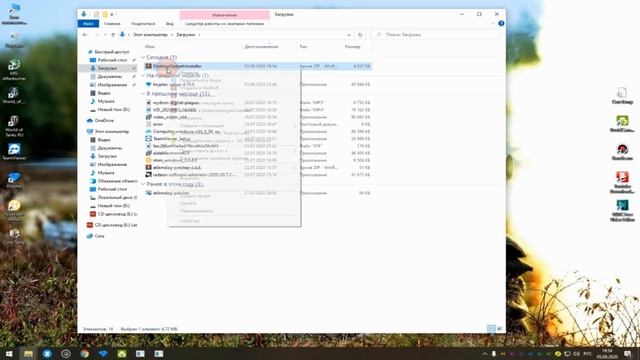
Task: Click Загрузки in the address breadcrumb
Action: tap(185, 35)
